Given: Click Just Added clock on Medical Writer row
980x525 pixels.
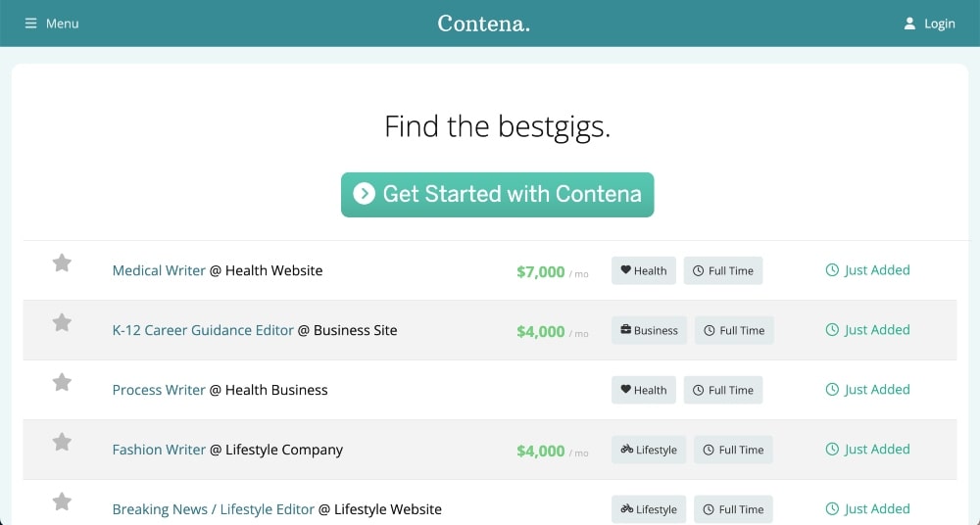Looking at the screenshot, I should (832, 270).
